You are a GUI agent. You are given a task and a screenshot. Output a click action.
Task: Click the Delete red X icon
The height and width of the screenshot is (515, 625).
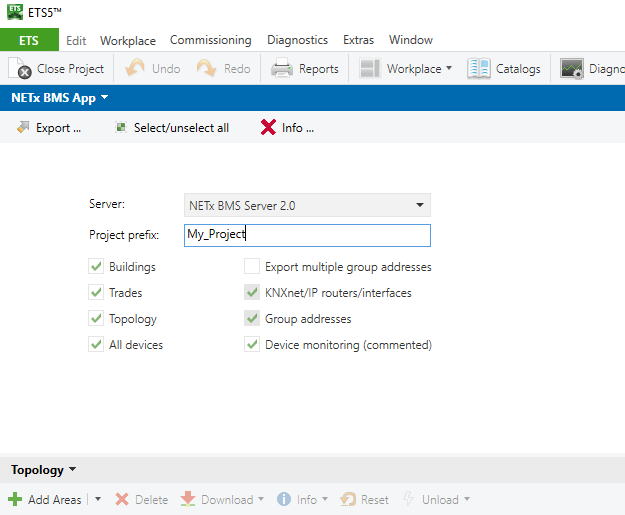(x=122, y=499)
